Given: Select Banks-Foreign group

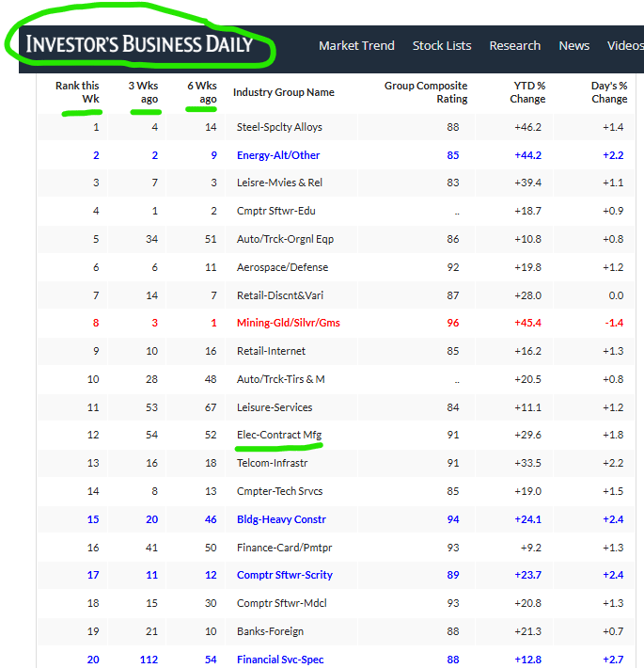Looking at the screenshot, I should tap(270, 631).
